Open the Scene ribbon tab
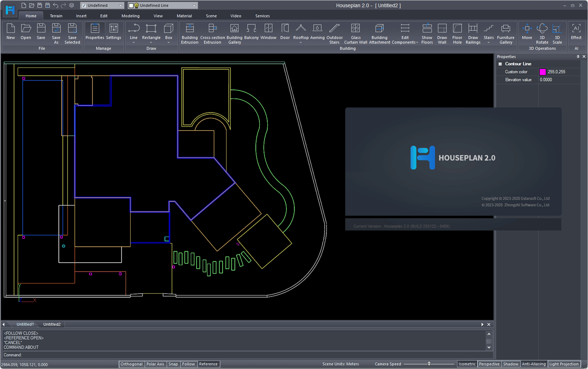 point(211,16)
